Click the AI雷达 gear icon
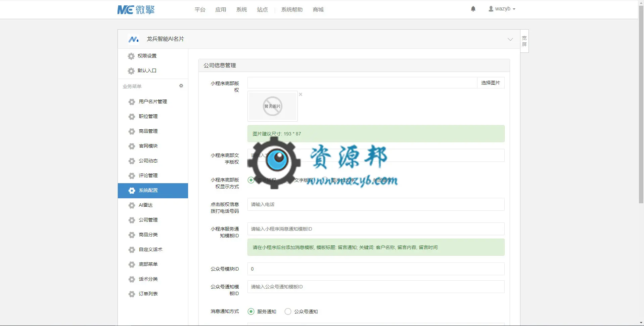644x326 pixels. click(132, 205)
